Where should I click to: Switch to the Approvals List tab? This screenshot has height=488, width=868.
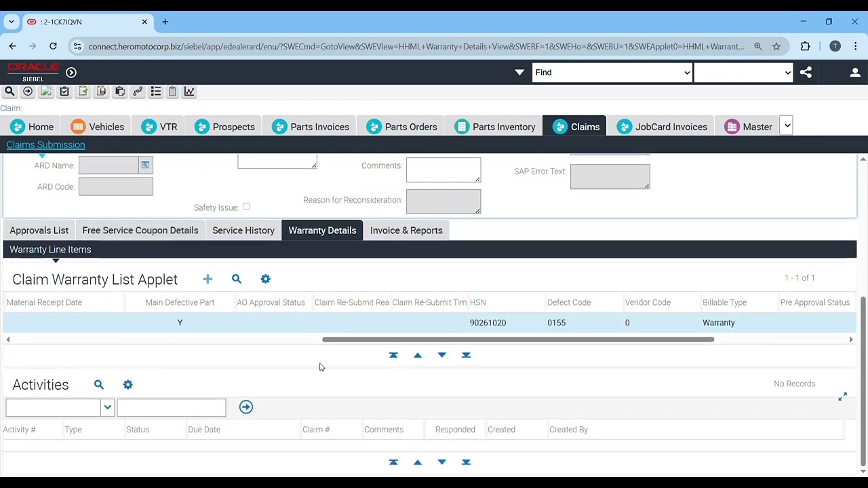coord(39,230)
